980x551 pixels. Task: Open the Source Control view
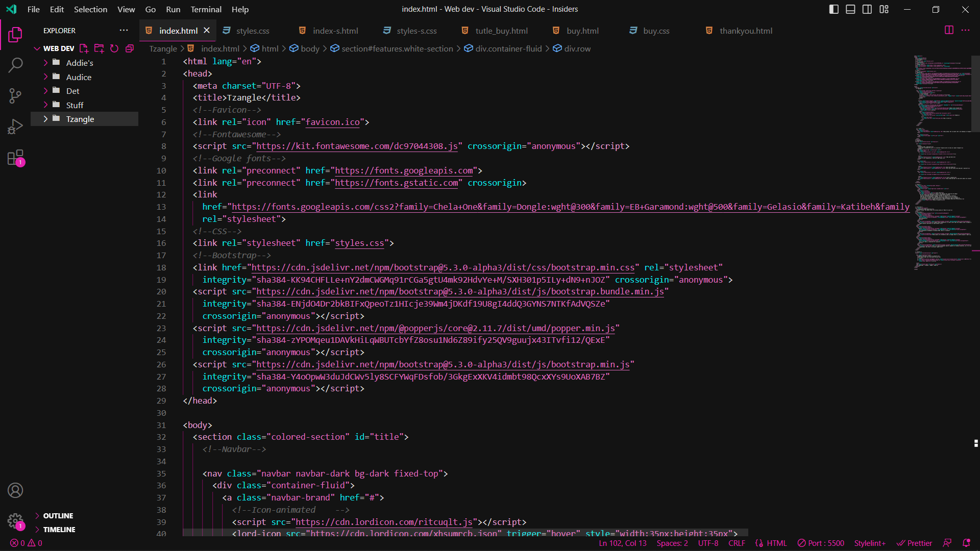(x=15, y=95)
